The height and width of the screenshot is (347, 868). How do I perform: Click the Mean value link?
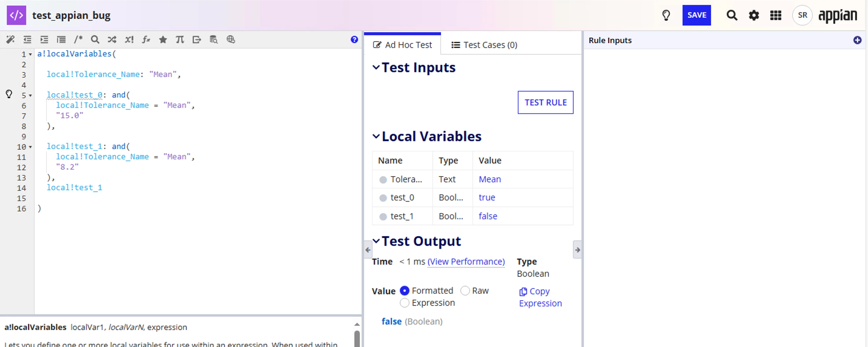click(490, 179)
